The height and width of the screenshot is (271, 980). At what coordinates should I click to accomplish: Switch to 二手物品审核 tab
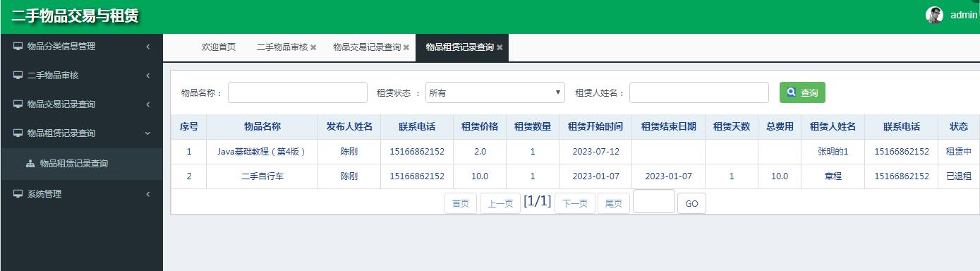click(x=282, y=47)
